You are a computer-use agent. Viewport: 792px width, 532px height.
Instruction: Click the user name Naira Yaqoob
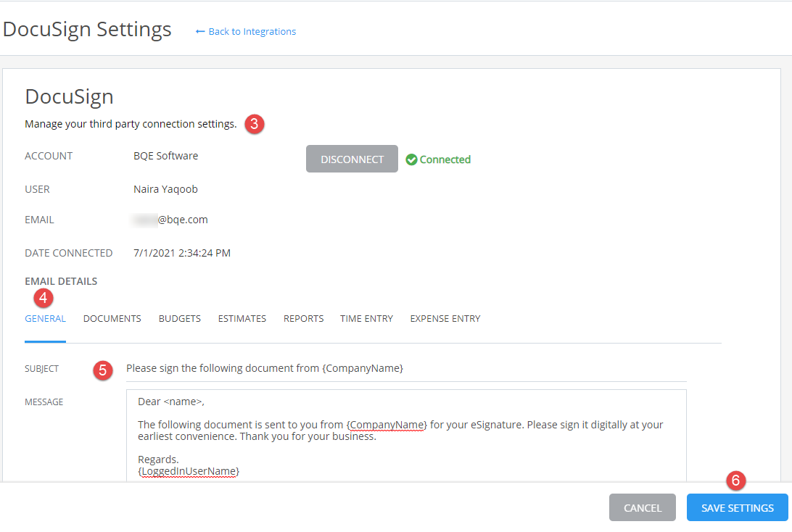point(165,189)
